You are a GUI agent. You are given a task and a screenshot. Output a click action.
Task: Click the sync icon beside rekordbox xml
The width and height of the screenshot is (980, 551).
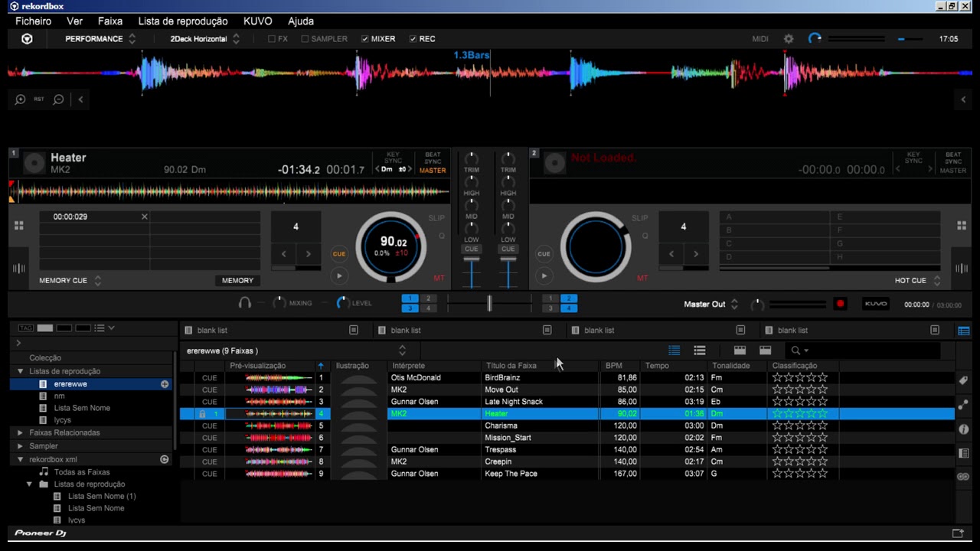point(164,459)
